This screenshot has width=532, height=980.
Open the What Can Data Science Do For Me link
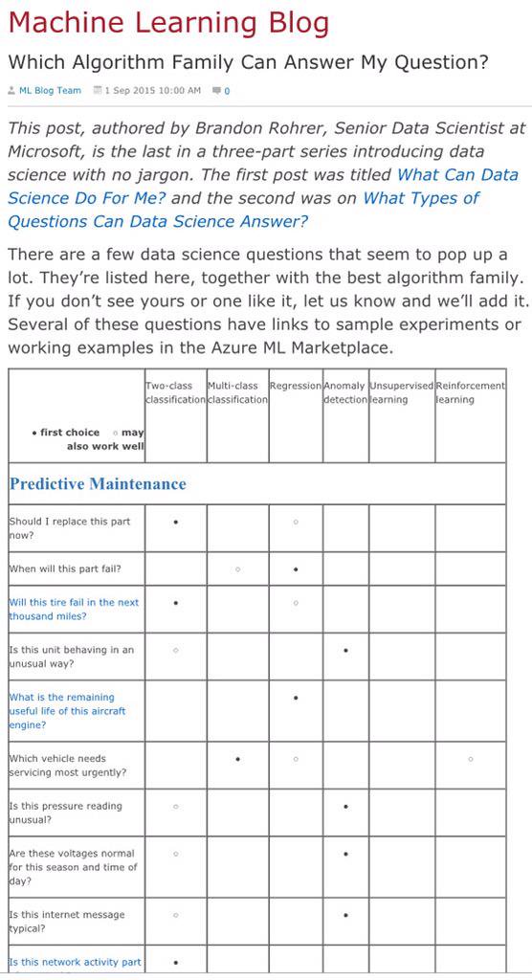(x=263, y=187)
